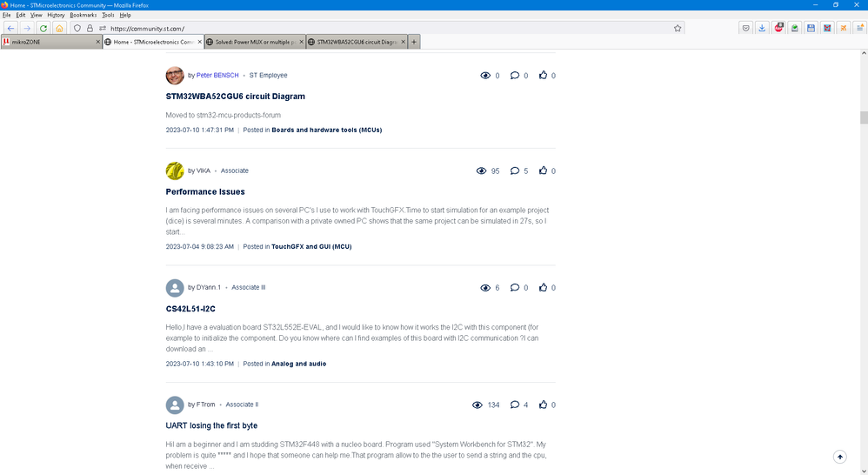Like the STM32WBA52CGU6 circuit Diagram post

543,76
